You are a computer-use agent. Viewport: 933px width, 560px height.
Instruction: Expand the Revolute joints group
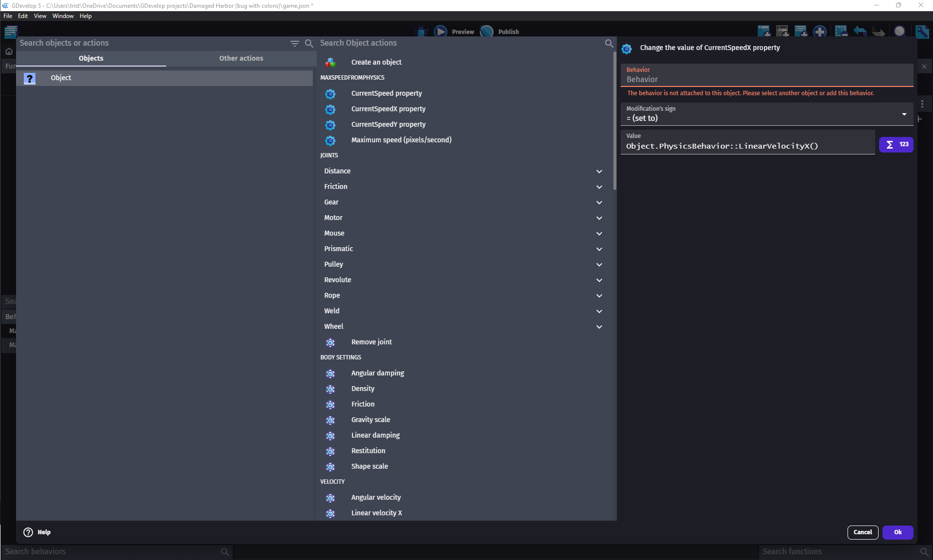point(599,280)
